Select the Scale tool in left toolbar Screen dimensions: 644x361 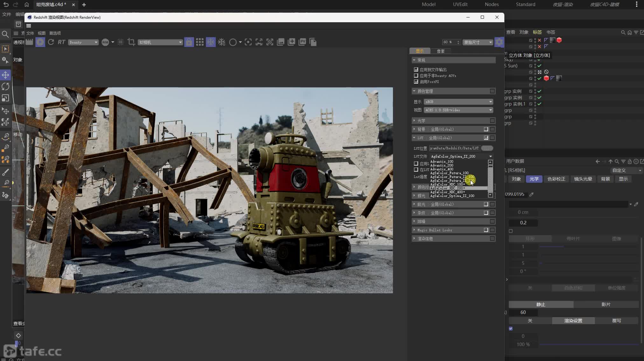tap(5, 98)
